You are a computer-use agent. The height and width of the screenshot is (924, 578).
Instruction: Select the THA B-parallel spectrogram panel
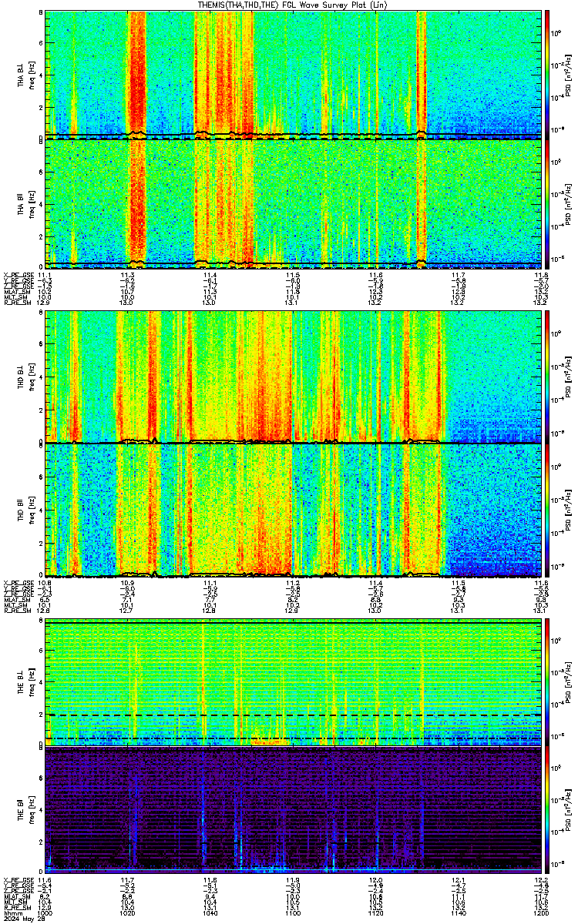(293, 203)
